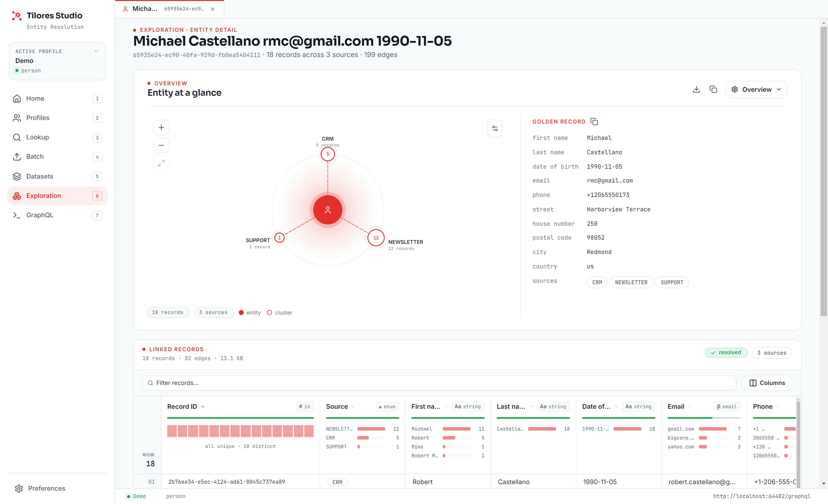Close the Micha... entity tab
The image size is (828, 504).
click(213, 9)
